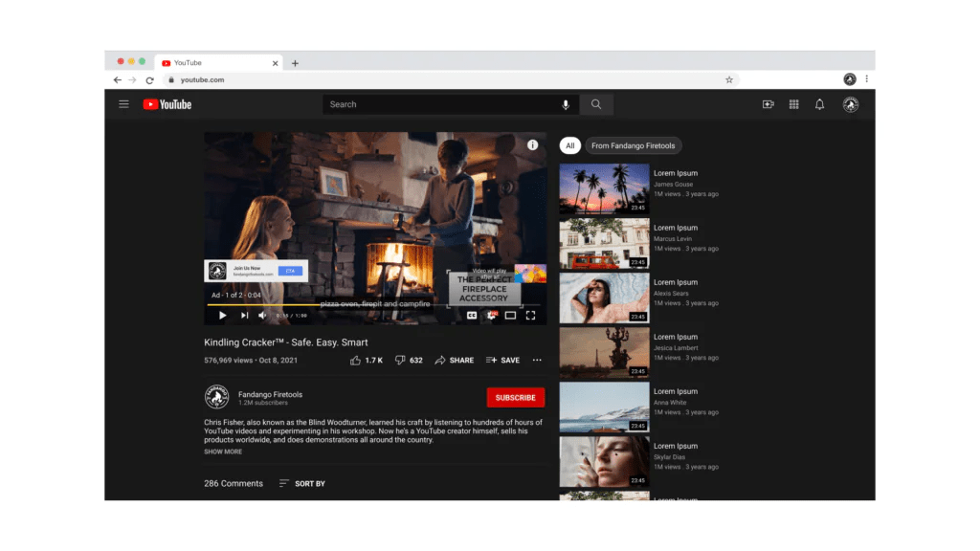Image resolution: width=980 pixels, height=551 pixels.
Task: Open Lorem Ipsum video by Anna White
Action: pyautogui.click(x=676, y=391)
